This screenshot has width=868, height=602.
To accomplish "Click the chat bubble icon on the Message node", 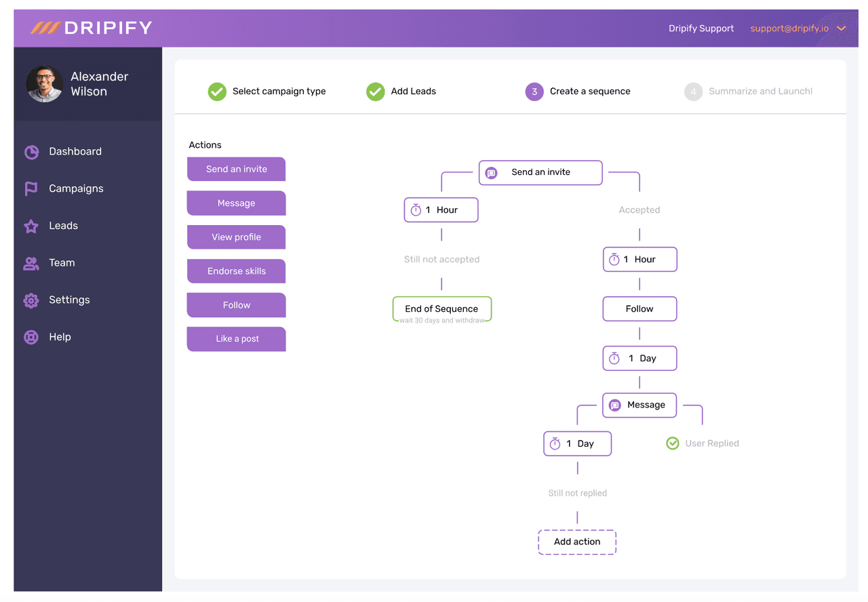I will click(x=615, y=405).
